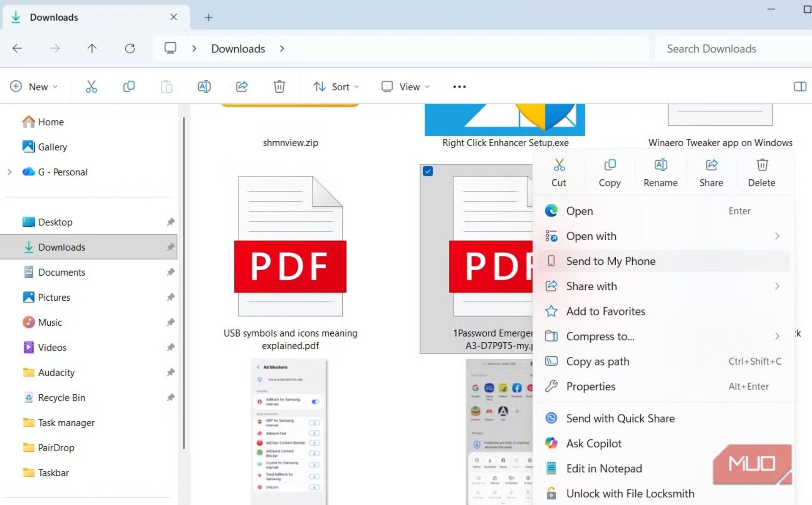The width and height of the screenshot is (812, 505).
Task: Select Send to My Phone menu entry
Action: 610,261
